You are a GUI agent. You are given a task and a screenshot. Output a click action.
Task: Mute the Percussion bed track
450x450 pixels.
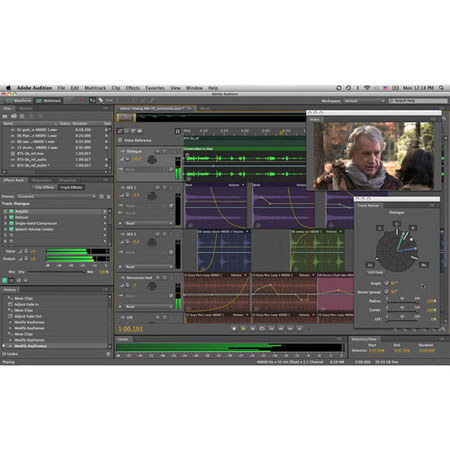click(x=158, y=277)
